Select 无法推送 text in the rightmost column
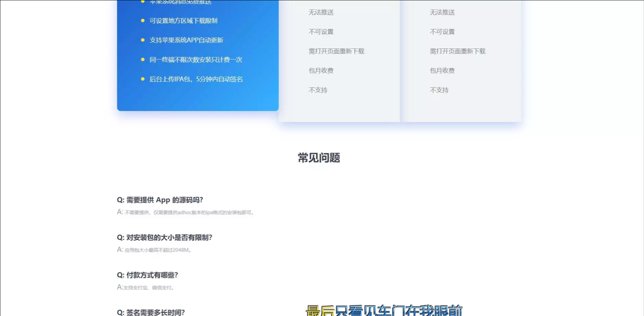The height and width of the screenshot is (316, 644). pyautogui.click(x=442, y=13)
